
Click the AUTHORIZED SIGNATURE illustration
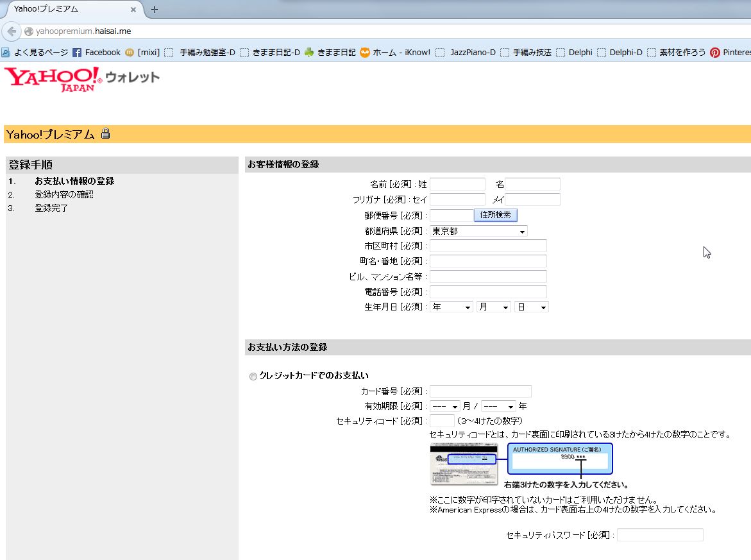click(560, 459)
